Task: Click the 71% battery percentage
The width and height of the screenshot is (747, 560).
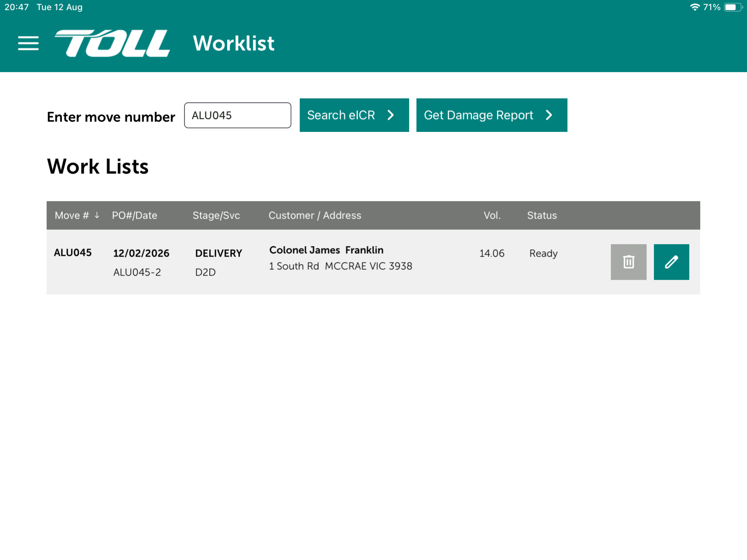Action: tap(711, 7)
